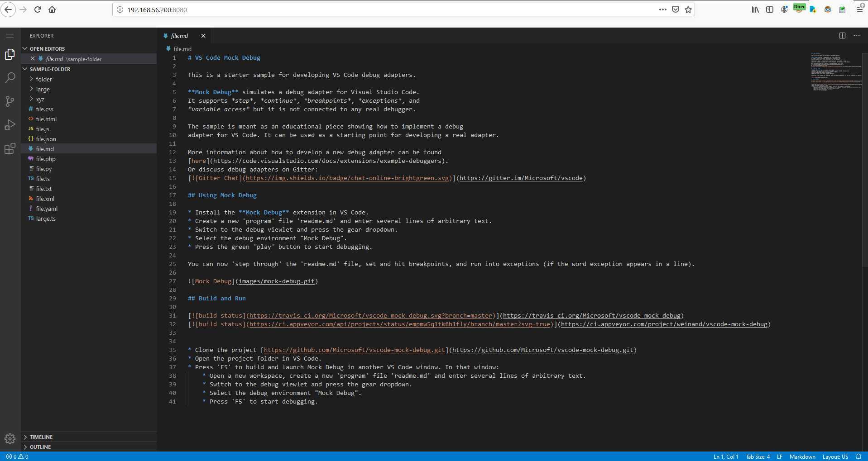Toggle browser sidebar icon
Screen dimensions: 868x461
click(770, 10)
